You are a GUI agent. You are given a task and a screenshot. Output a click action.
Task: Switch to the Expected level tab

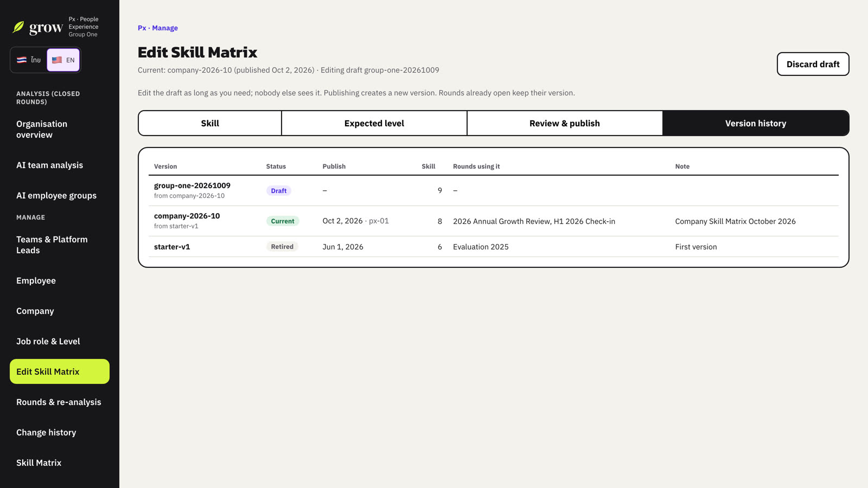pos(374,123)
